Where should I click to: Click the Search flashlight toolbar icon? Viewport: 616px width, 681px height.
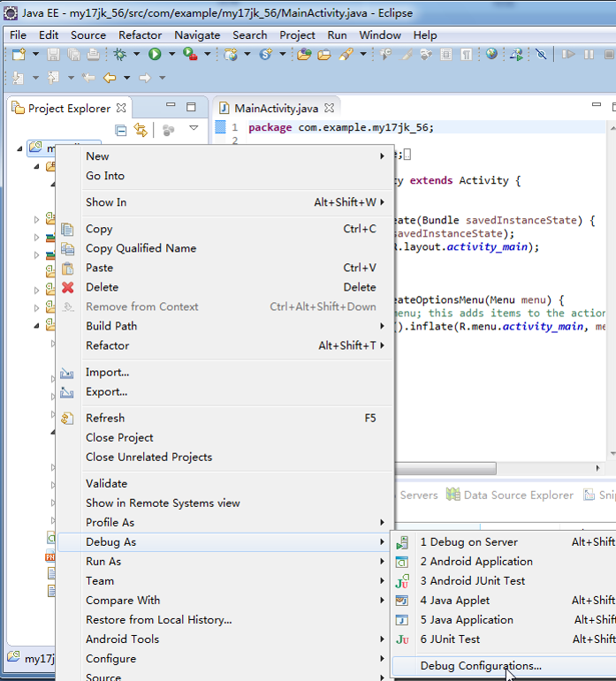click(346, 54)
